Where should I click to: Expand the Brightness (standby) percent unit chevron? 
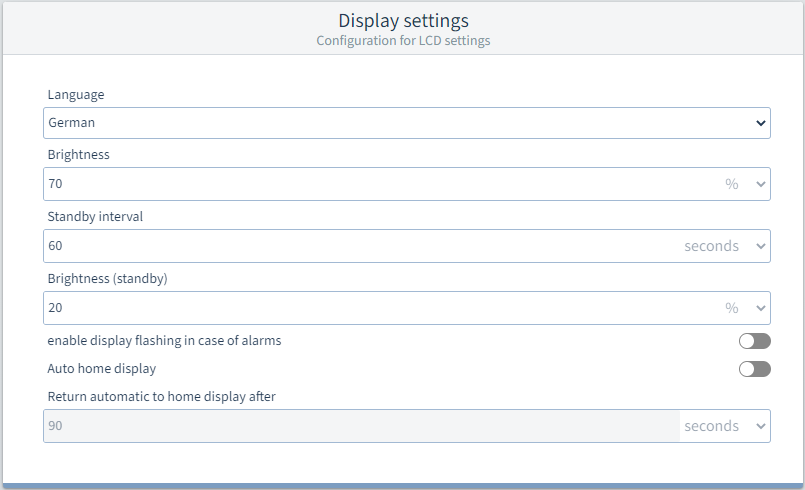click(761, 308)
